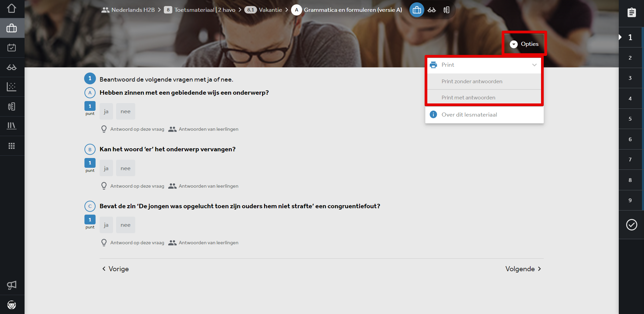Viewport: 644px width, 314px height.
Task: Click the megaphone announcements icon
Action: [x=11, y=285]
